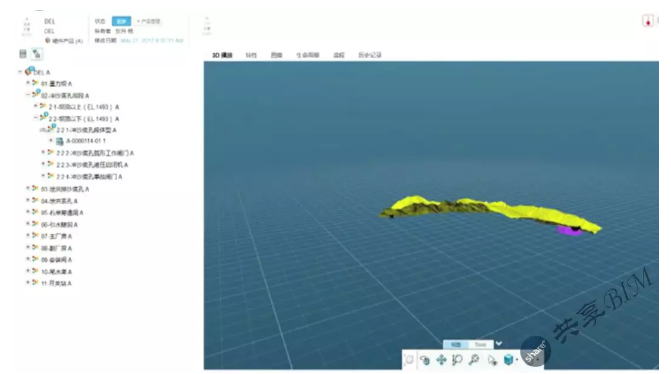Click the red PDF icon at the top right
Viewport: 671px width, 374px height.
[648, 21]
